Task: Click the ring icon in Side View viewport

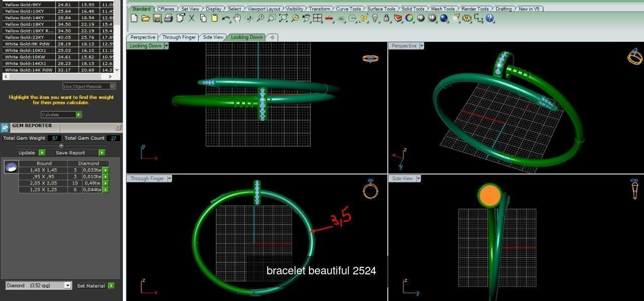Action: tap(635, 189)
